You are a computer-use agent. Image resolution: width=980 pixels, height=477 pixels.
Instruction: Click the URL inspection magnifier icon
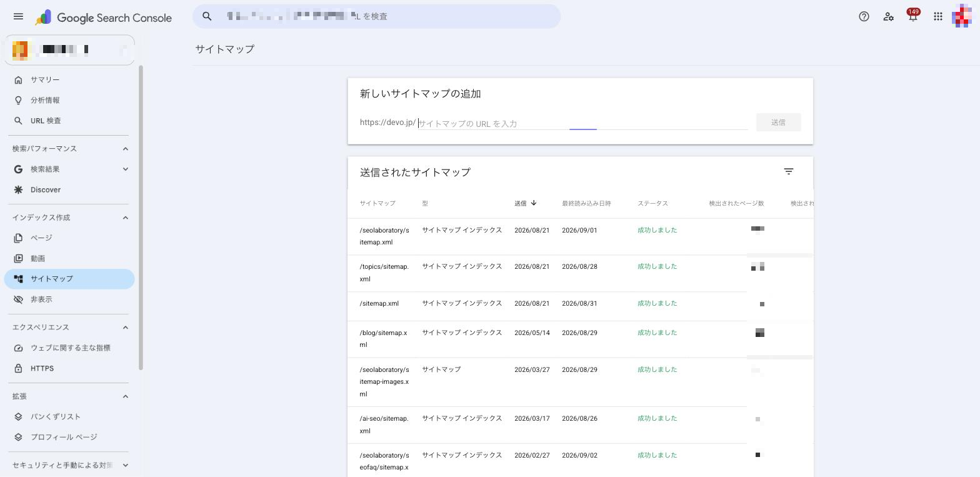18,121
